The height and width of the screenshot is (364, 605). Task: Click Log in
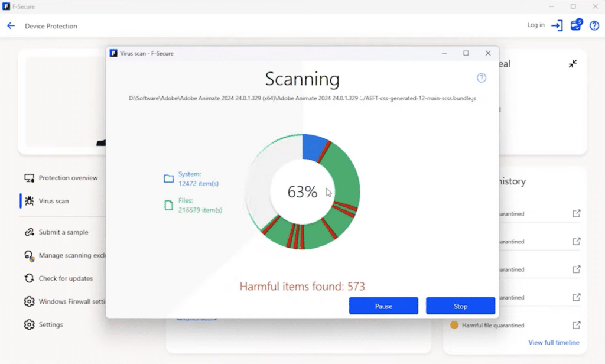(x=535, y=25)
